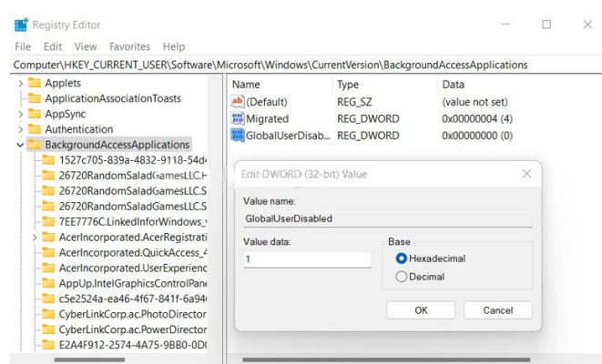The height and width of the screenshot is (364, 602).
Task: Select the BackgroundAccessApplications key label
Action: pos(117,145)
